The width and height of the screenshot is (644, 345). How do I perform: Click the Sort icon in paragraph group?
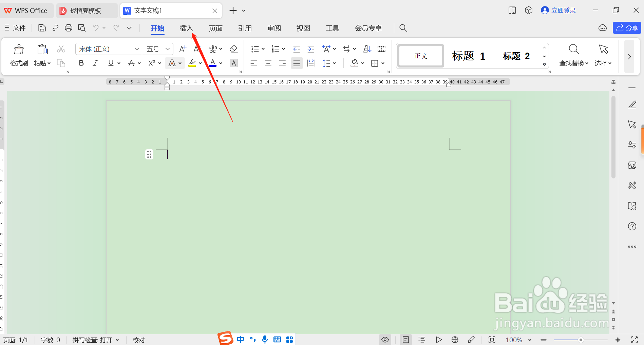[x=367, y=49]
